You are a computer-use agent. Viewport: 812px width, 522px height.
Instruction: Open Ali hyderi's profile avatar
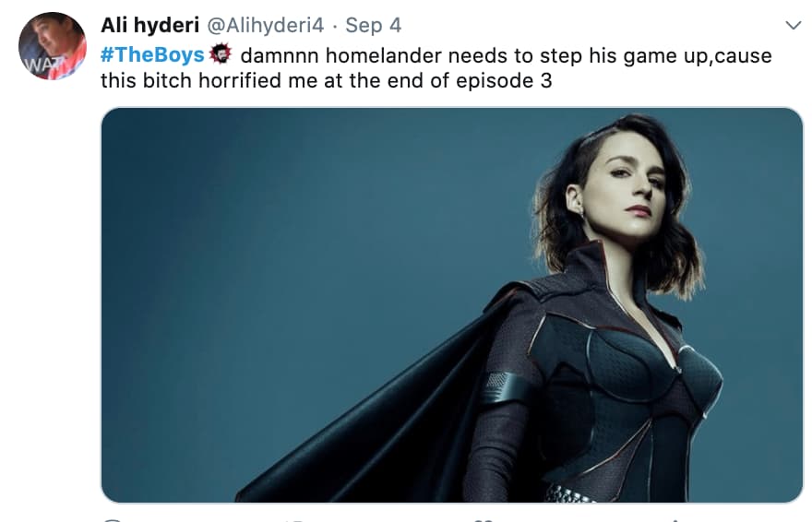click(x=53, y=45)
